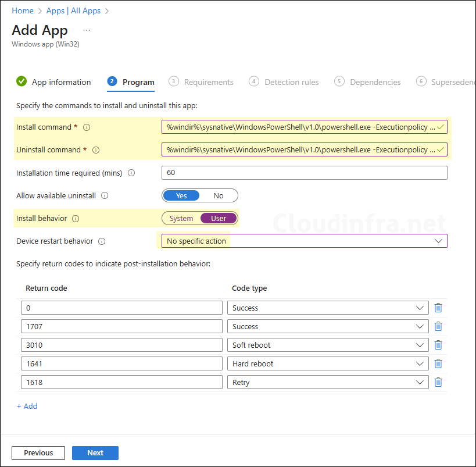Open the ellipsis menu next to Add App
This screenshot has width=476, height=467.
click(x=86, y=30)
